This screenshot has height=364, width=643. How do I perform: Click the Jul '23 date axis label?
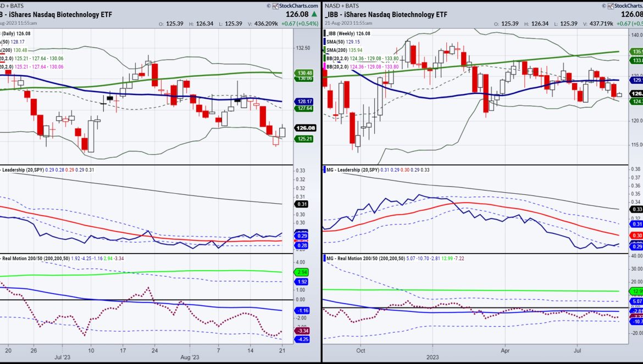pyautogui.click(x=62, y=357)
